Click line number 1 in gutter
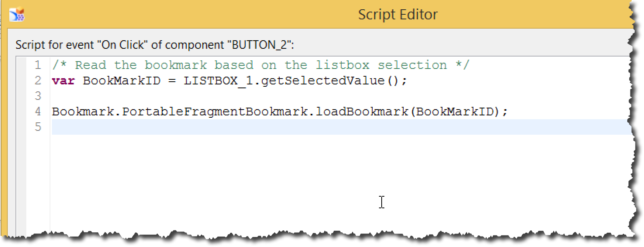 coord(38,65)
